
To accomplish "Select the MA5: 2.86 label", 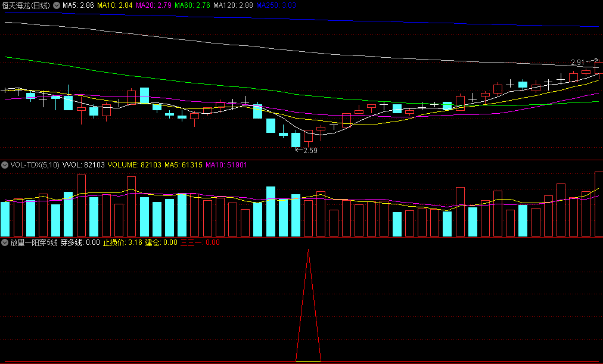I will [78, 5].
